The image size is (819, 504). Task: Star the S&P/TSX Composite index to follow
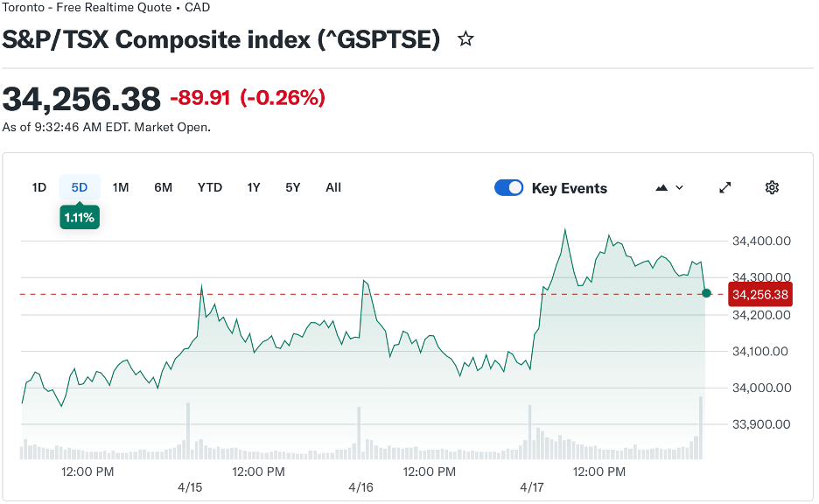[465, 39]
